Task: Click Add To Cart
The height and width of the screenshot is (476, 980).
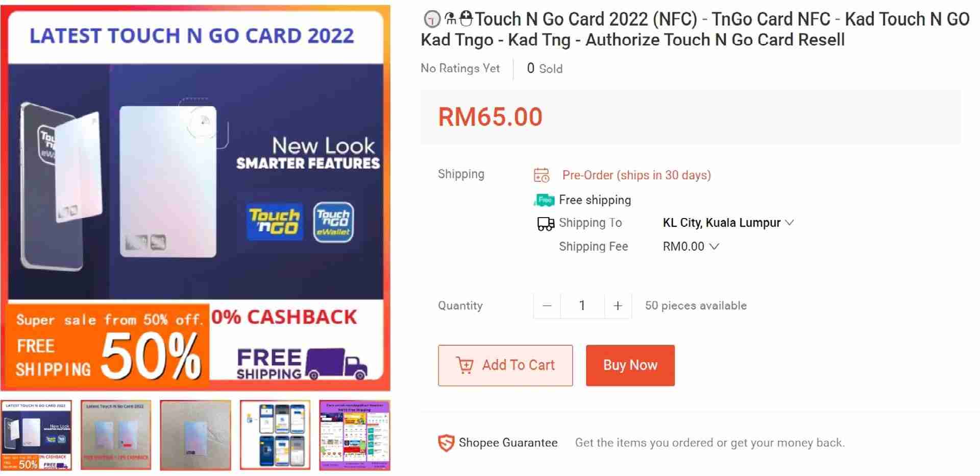Action: tap(506, 365)
